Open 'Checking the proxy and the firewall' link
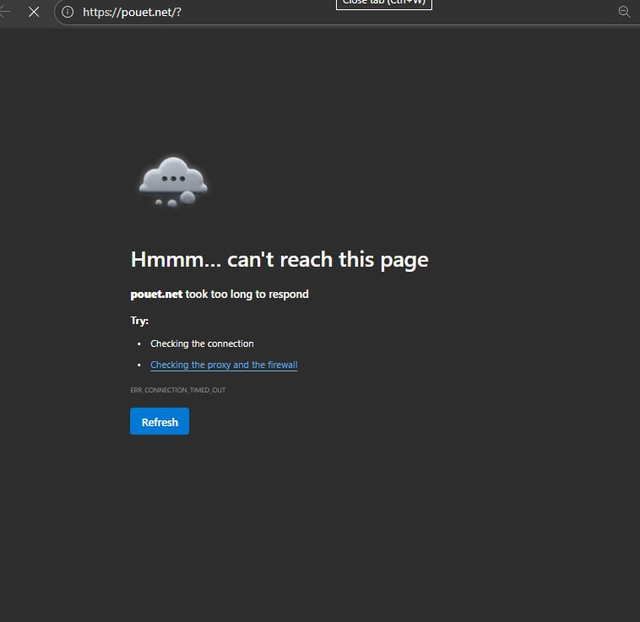 click(x=224, y=365)
